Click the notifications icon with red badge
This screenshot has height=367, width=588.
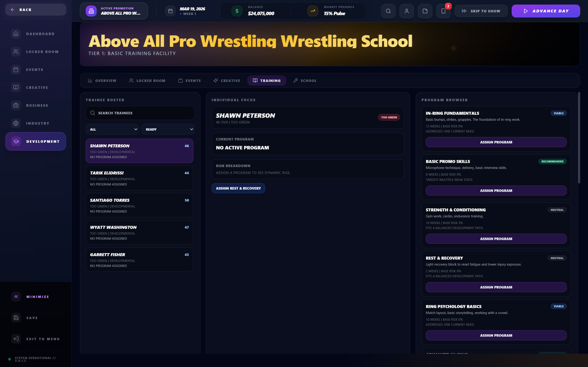[443, 11]
